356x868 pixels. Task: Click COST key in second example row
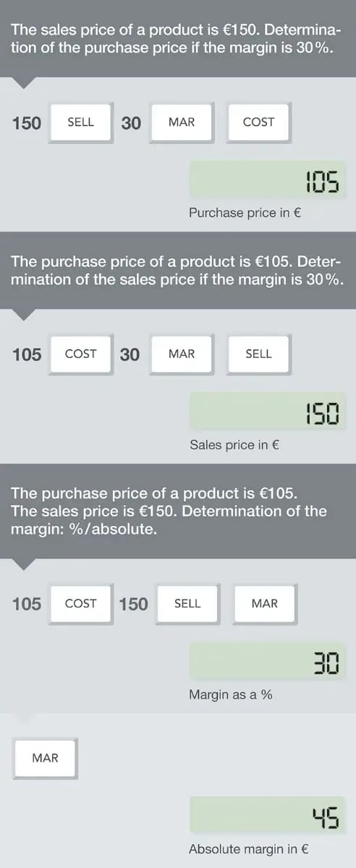[80, 354]
